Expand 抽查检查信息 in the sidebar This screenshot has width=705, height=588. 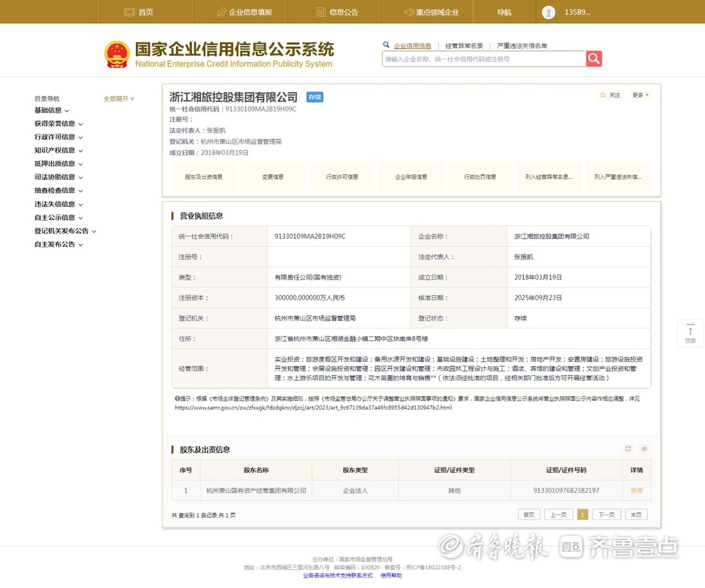tap(59, 191)
